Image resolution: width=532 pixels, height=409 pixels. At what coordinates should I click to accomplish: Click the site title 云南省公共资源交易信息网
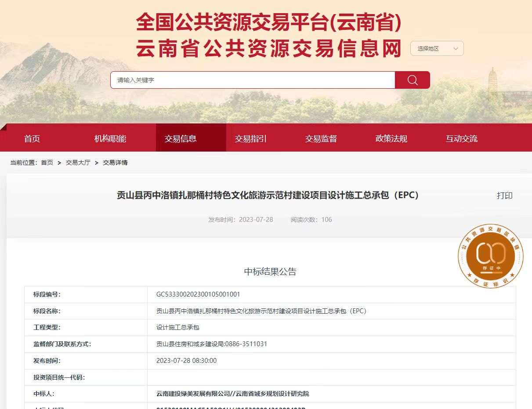tap(269, 48)
